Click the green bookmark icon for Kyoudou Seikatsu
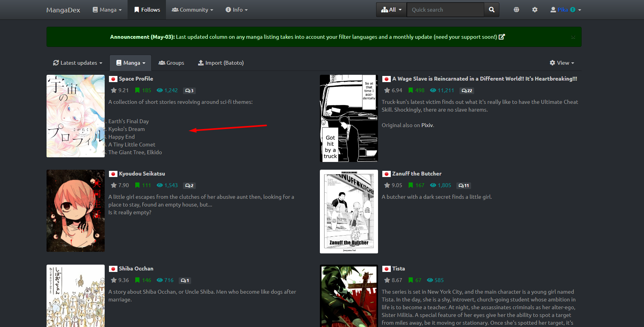This screenshot has height=327, width=644. [137, 185]
